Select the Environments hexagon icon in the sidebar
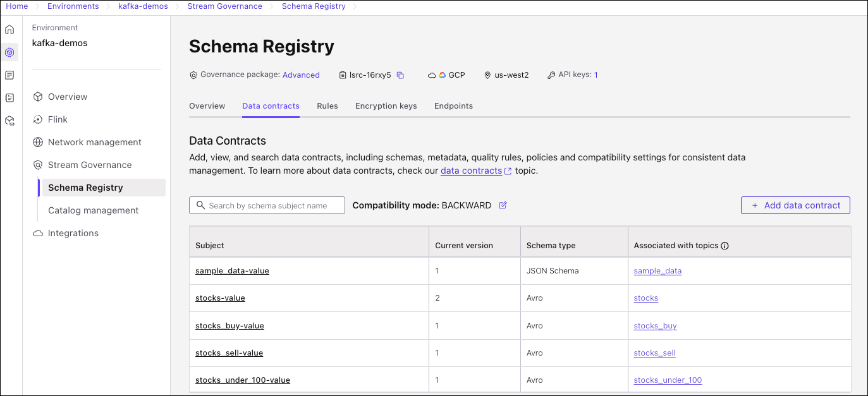Screen dimensions: 868x396 pyautogui.click(x=9, y=52)
